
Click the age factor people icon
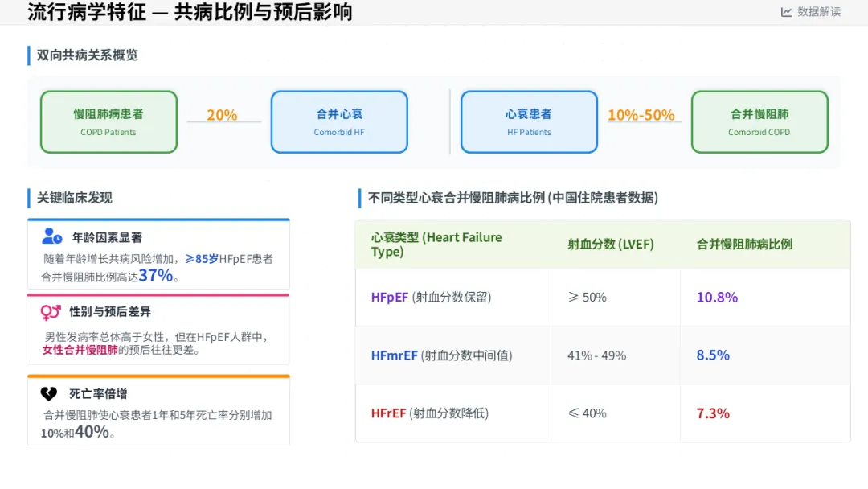click(x=51, y=236)
